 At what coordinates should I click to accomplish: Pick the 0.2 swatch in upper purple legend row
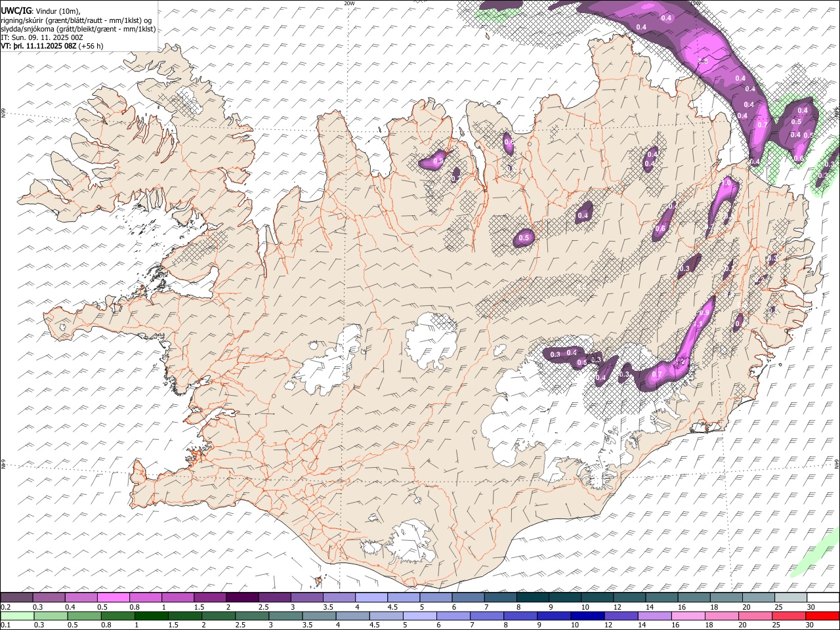[16, 597]
